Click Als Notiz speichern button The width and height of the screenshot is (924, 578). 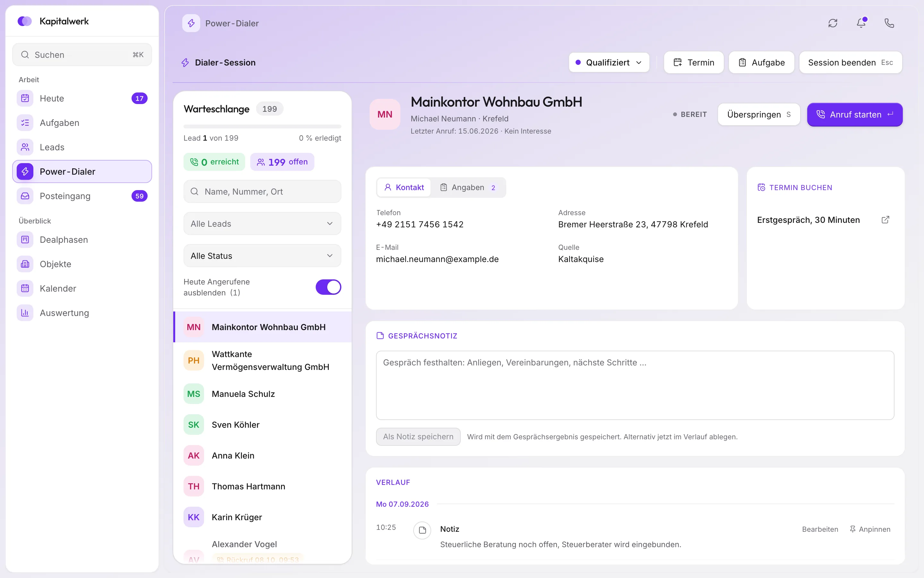coord(418,437)
